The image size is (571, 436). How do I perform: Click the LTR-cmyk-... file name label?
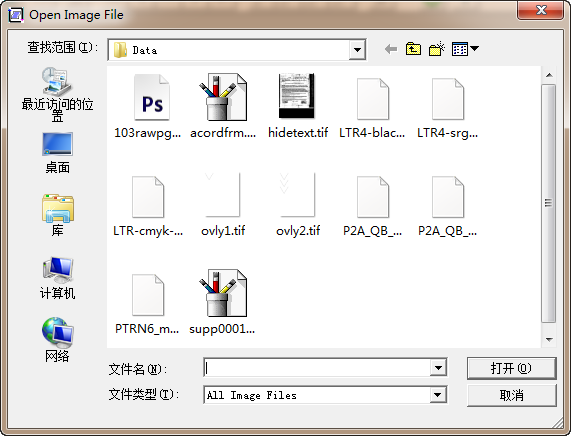(x=148, y=231)
